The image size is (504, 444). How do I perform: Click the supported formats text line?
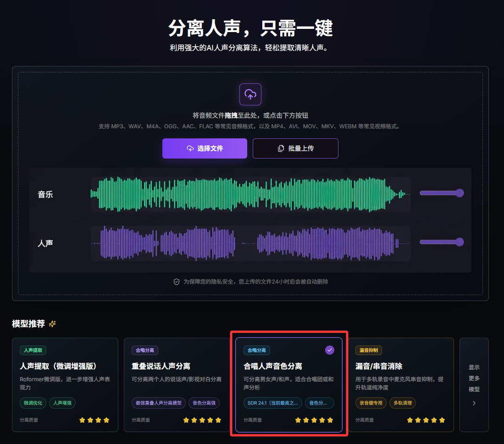tap(250, 126)
